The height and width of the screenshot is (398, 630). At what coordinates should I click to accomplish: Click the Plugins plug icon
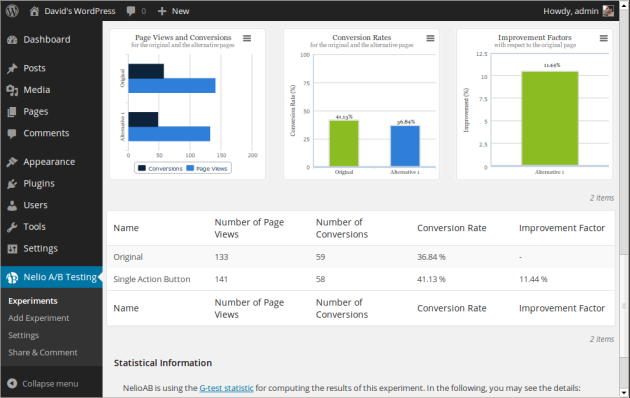pos(12,184)
